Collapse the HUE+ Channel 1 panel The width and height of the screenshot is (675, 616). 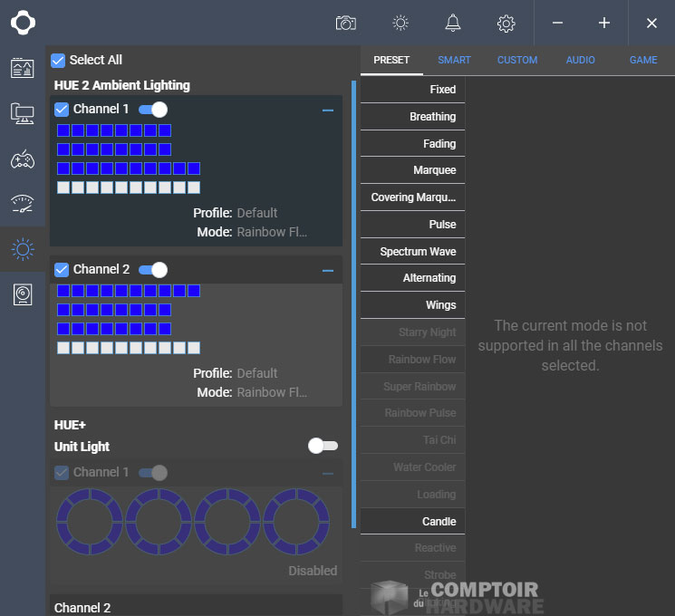(x=328, y=473)
